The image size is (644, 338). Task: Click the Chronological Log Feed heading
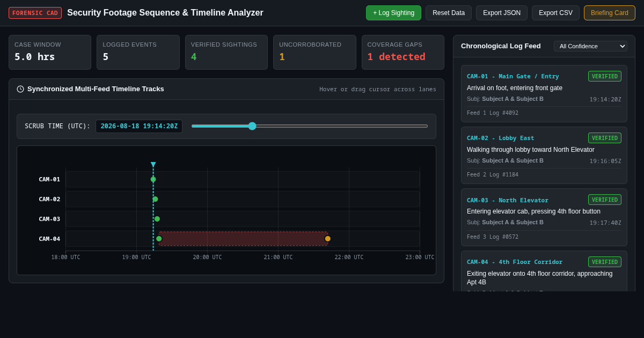point(501,46)
